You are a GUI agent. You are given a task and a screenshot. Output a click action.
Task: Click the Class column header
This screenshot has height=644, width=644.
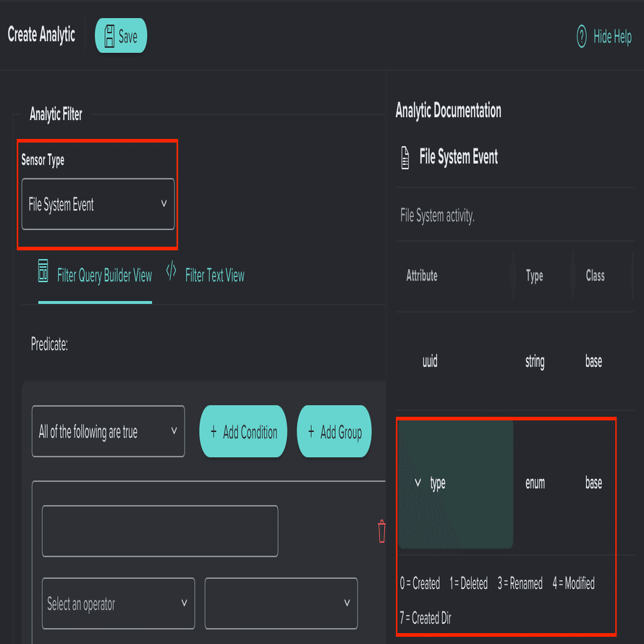595,276
